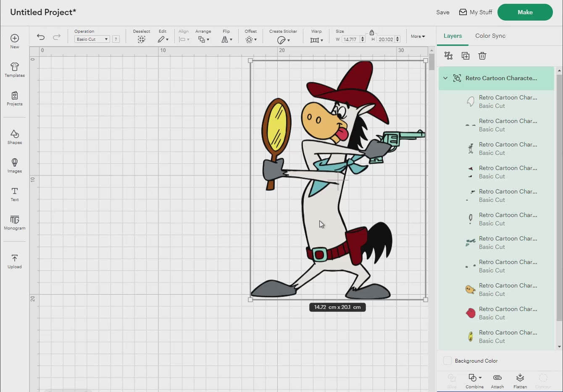Adjust the Height stepper arrows
The height and width of the screenshot is (392, 563).
click(x=397, y=39)
